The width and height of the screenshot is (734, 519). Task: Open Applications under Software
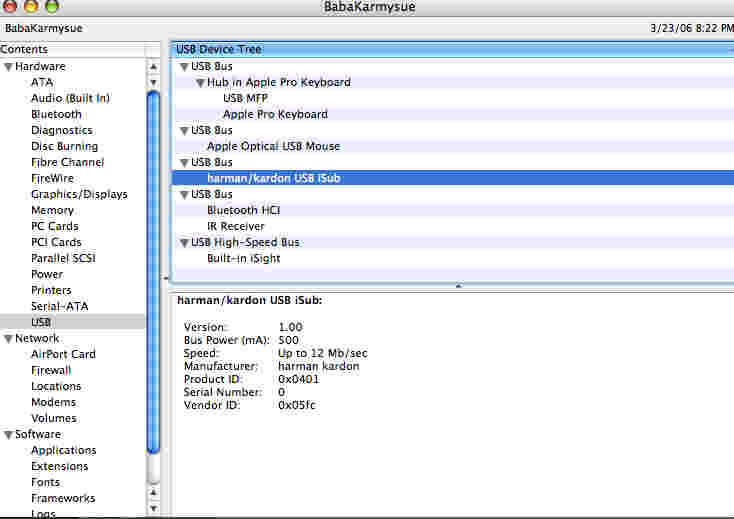tap(64, 450)
